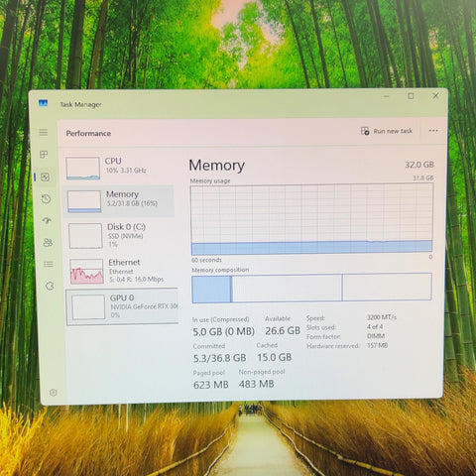Click the Paged pool value 623 MB
The width and height of the screenshot is (476, 476).
(x=211, y=385)
